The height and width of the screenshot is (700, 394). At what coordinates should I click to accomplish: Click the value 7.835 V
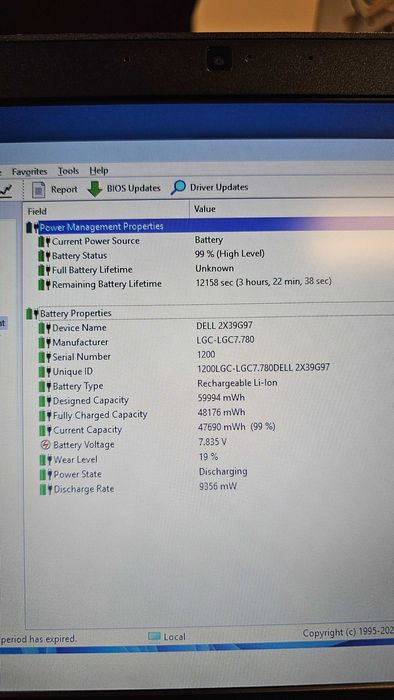(x=212, y=442)
